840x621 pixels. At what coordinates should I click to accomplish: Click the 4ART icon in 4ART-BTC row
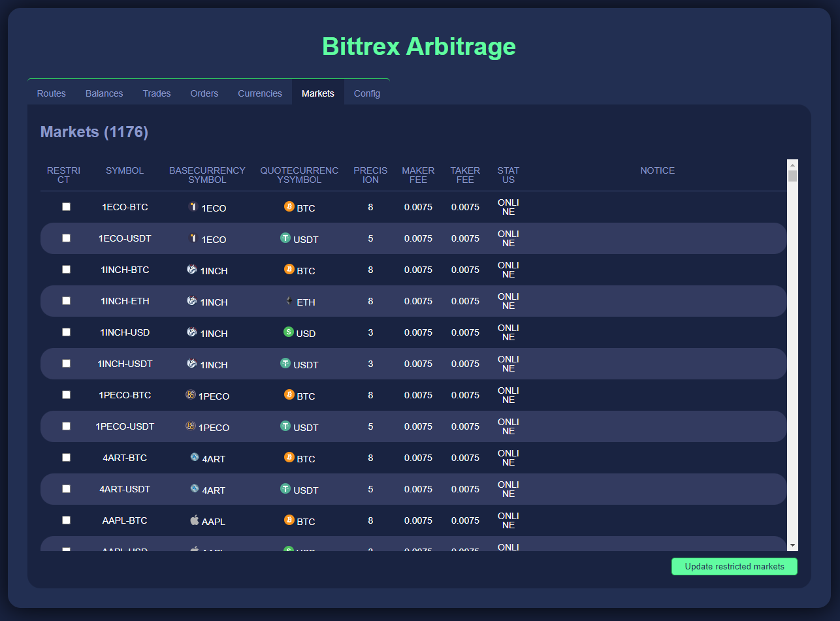195,457
